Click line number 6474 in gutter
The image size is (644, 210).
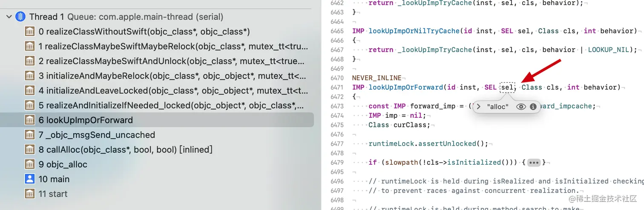point(337,115)
